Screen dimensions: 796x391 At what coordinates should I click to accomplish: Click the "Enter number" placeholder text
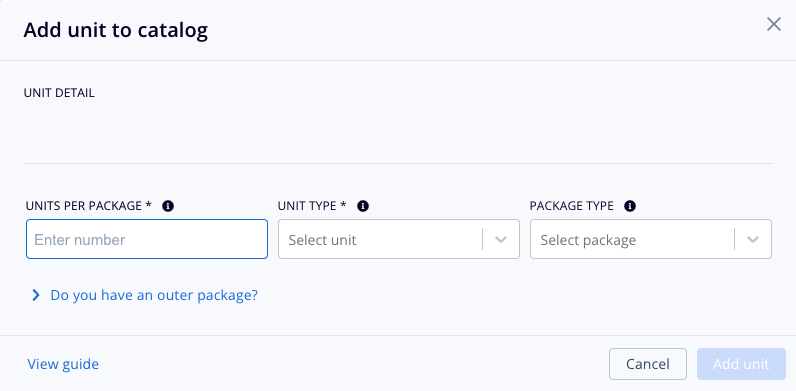pyautogui.click(x=80, y=240)
